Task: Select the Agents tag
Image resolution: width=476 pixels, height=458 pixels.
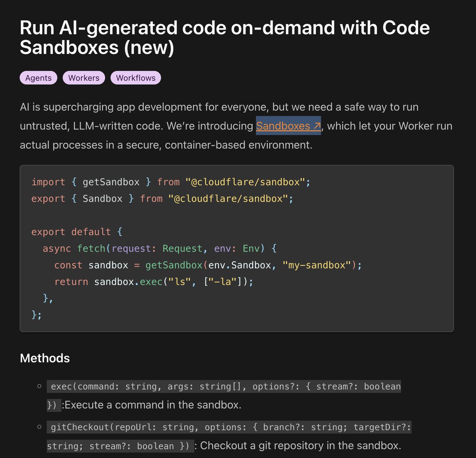Action: 38,78
